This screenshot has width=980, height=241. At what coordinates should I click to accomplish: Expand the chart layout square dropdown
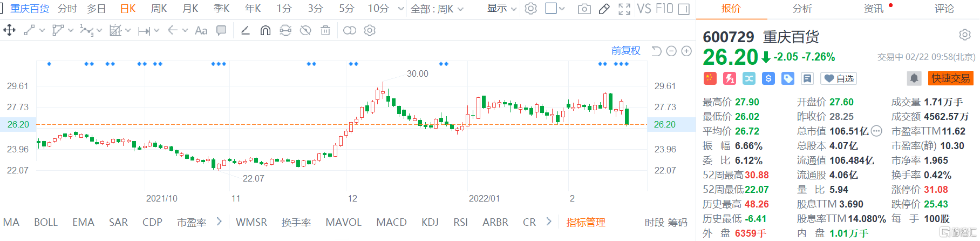coord(562,9)
